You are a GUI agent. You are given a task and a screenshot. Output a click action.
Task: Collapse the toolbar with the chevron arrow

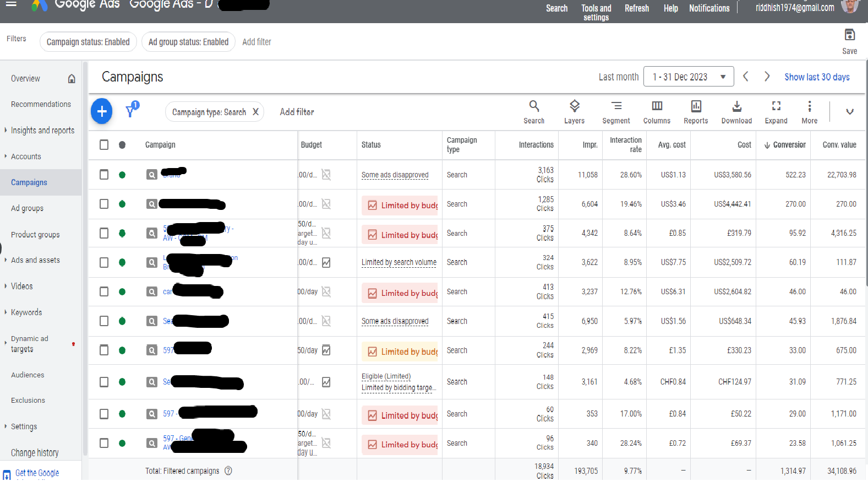pos(849,112)
